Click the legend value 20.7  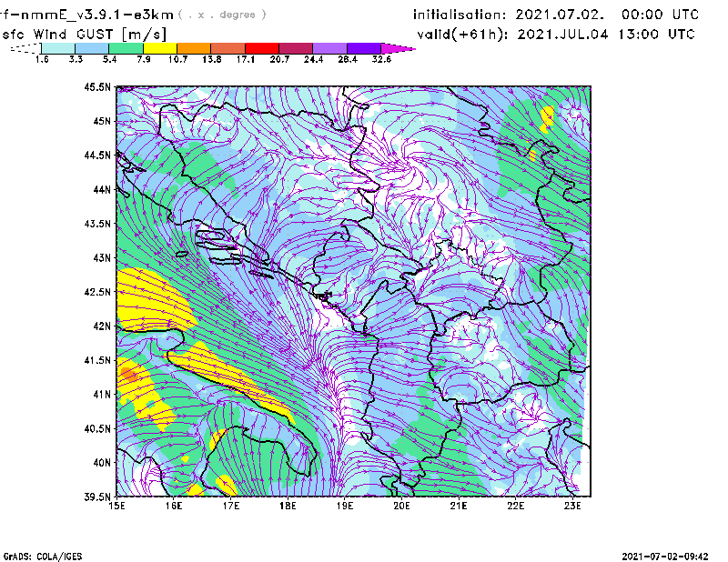(279, 59)
